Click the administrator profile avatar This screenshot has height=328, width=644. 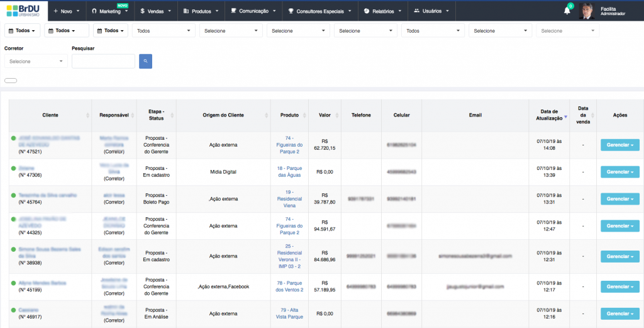pyautogui.click(x=586, y=11)
